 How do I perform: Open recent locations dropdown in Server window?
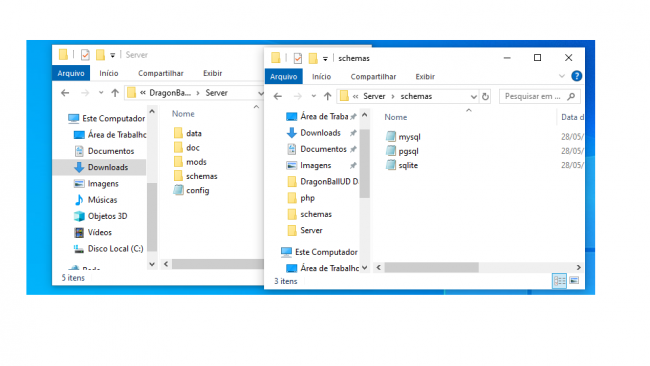point(101,93)
